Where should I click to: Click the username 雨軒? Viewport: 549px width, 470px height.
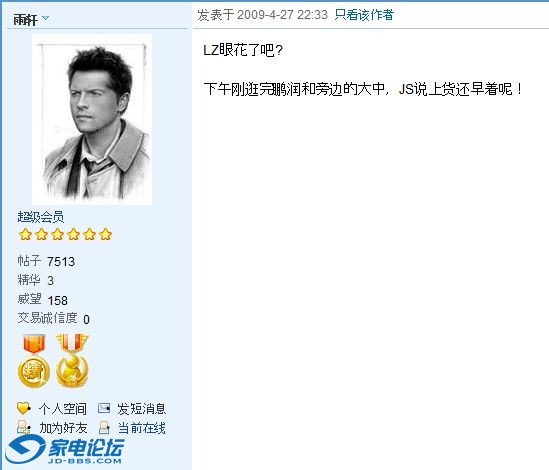pyautogui.click(x=25, y=20)
